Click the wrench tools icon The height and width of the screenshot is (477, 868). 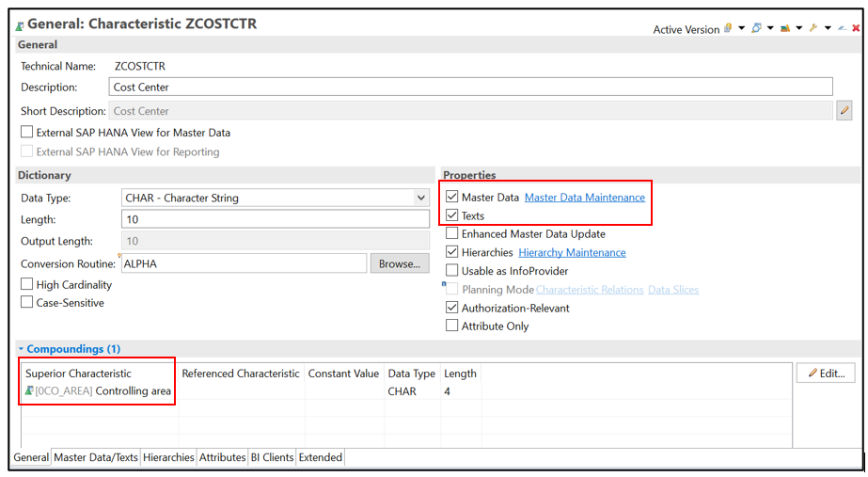[x=813, y=28]
